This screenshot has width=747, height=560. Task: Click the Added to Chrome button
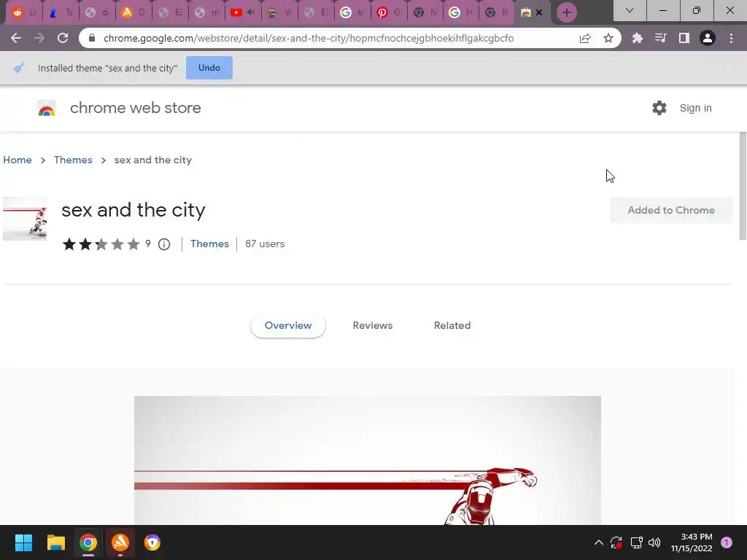pos(671,210)
